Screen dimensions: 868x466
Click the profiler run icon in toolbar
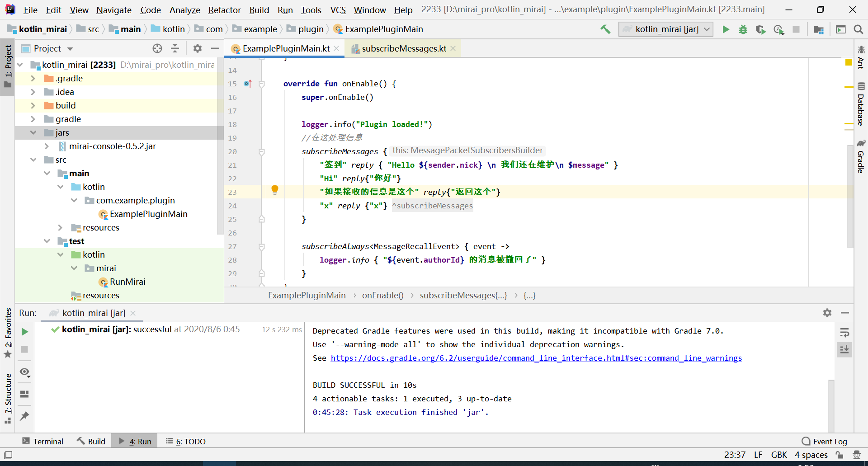click(778, 29)
